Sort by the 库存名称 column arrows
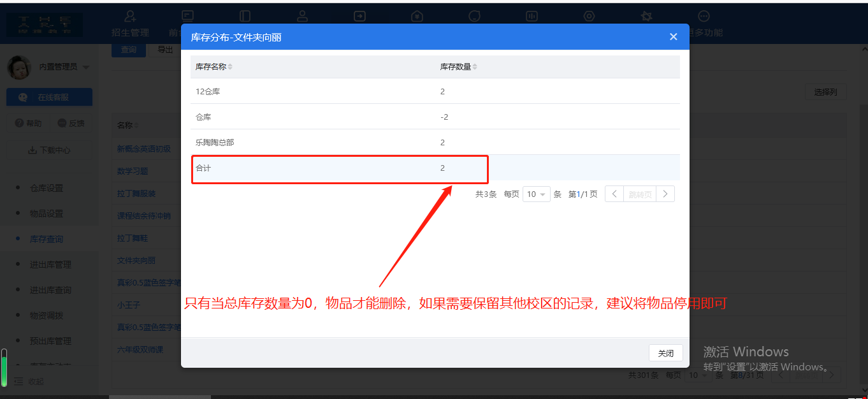Screen dimensions: 868x399 click(230, 67)
